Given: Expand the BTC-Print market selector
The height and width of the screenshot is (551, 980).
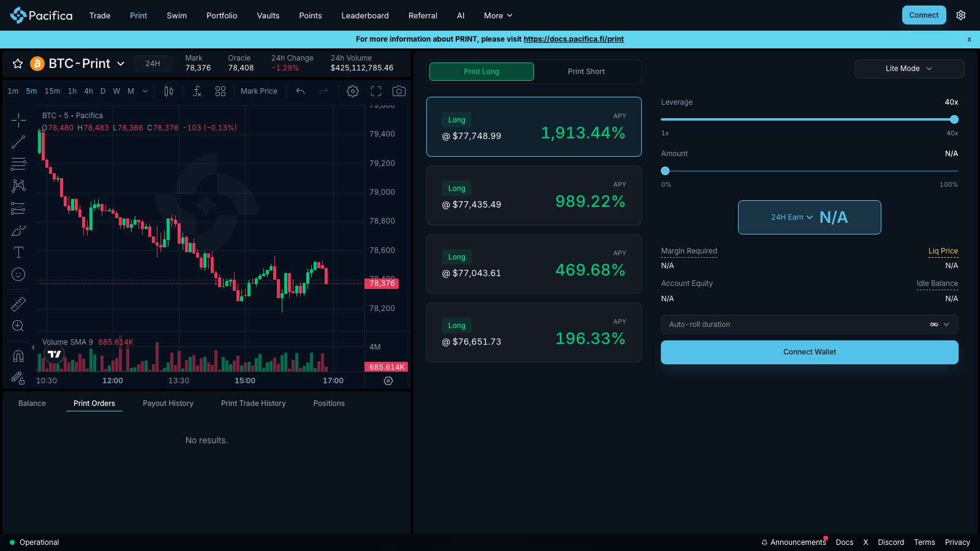Looking at the screenshot, I should click(121, 64).
